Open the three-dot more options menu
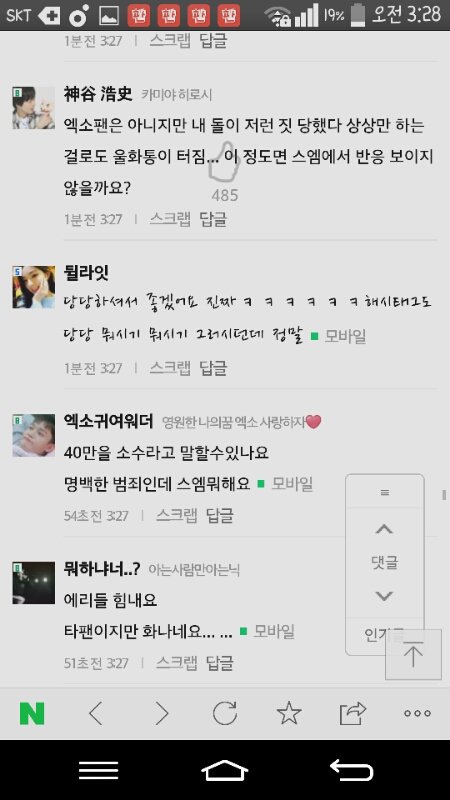The width and height of the screenshot is (450, 800). click(417, 713)
